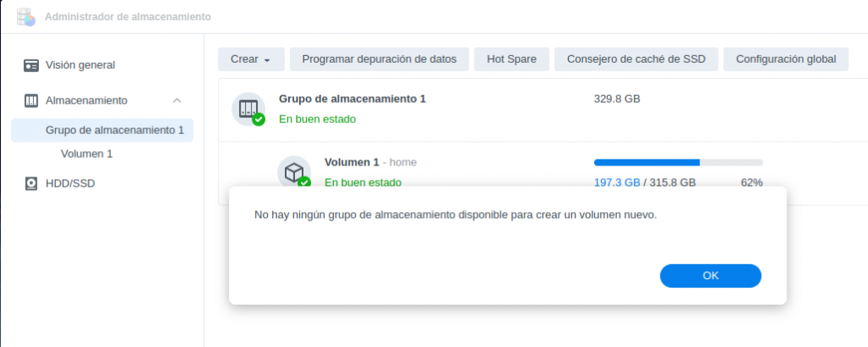Open Consejero de caché de SSD
The height and width of the screenshot is (347, 868).
(x=636, y=59)
